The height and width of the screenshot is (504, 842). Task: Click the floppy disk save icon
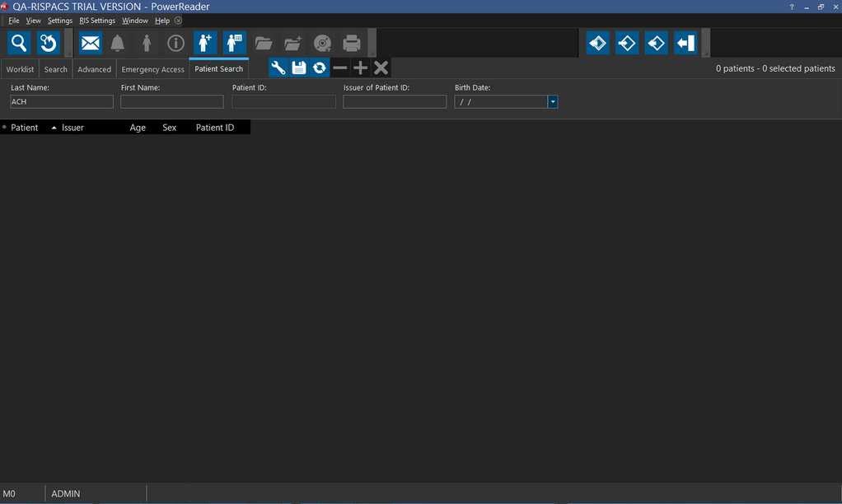[299, 68]
